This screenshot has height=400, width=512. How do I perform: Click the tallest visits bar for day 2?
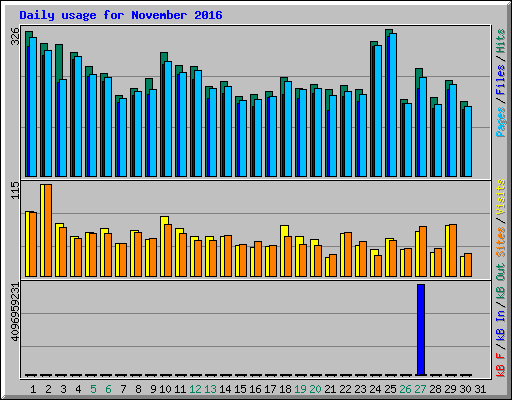click(x=42, y=230)
